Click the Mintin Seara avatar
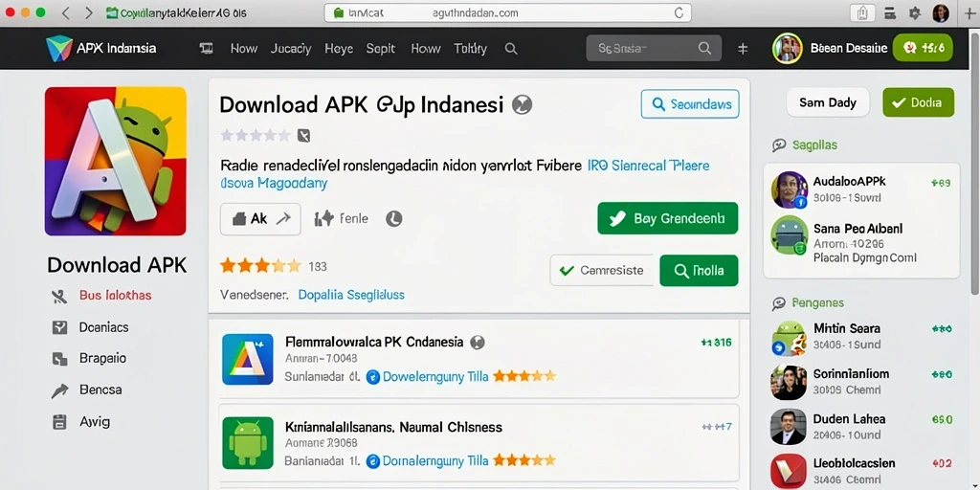980x490 pixels. (789, 338)
